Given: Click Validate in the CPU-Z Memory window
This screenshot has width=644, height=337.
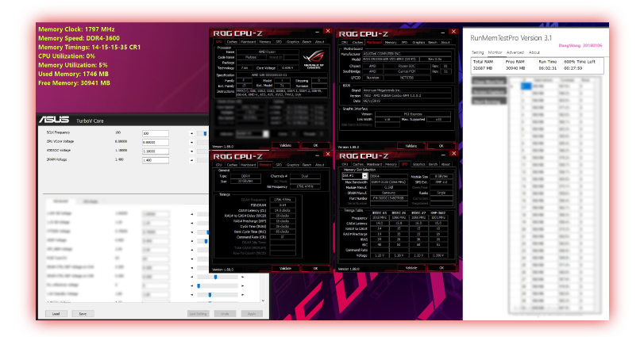Looking at the screenshot, I should 285,268.
